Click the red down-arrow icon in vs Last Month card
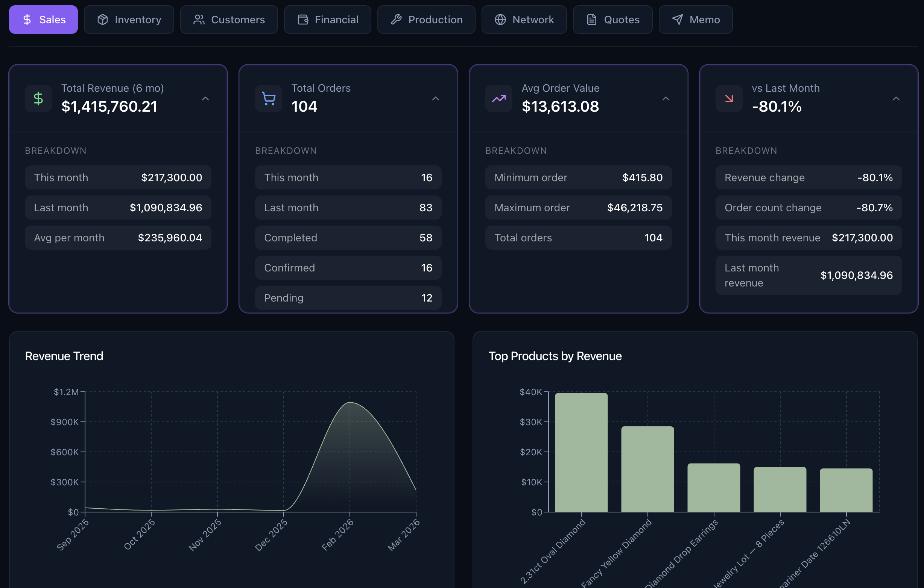The height and width of the screenshot is (588, 924). pos(729,99)
